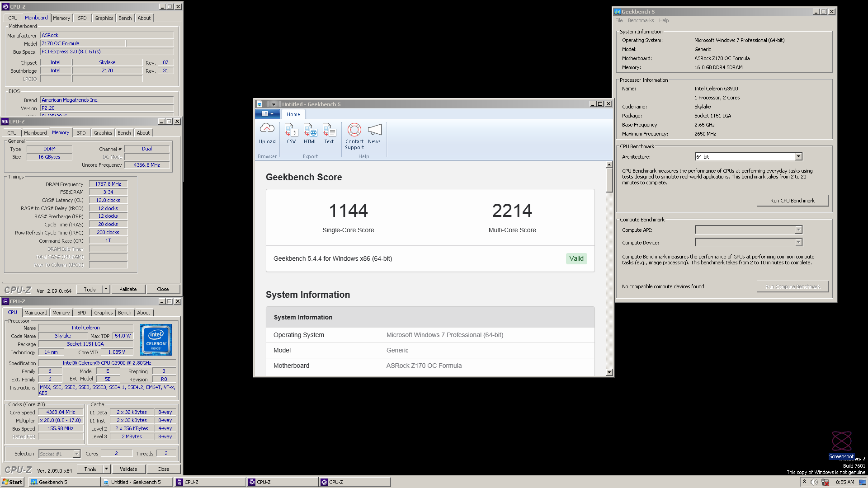Viewport: 868px width, 488px height.
Task: Click the Z170 OC Formula model field
Action: [83, 43]
